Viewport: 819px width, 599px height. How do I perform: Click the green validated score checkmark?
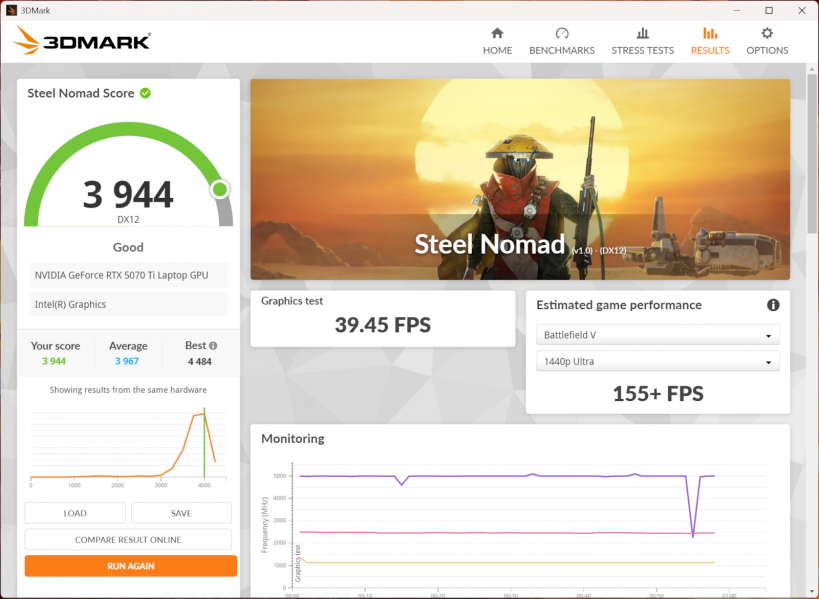tap(146, 93)
